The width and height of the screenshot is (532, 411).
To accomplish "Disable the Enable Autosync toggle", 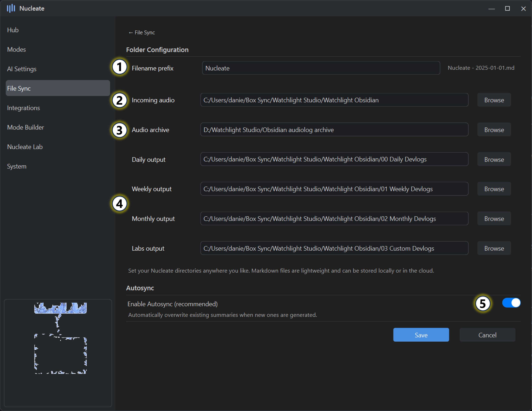I will coord(511,303).
